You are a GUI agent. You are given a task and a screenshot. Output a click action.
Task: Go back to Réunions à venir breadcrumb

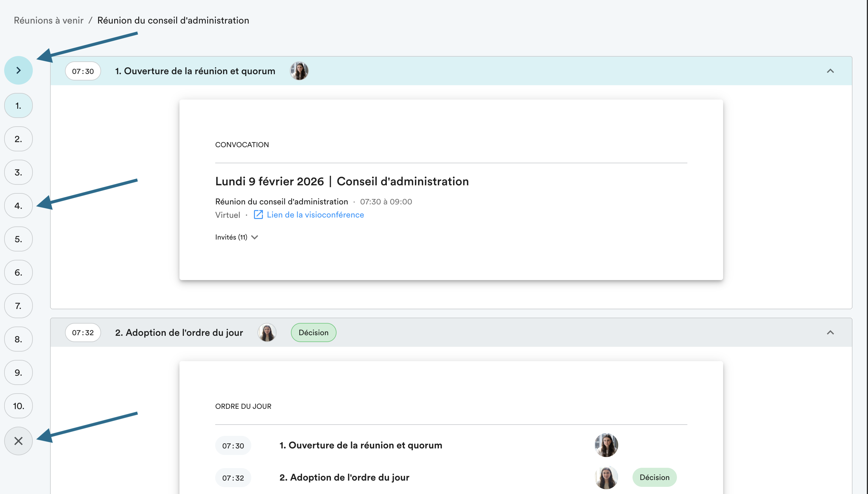click(49, 20)
